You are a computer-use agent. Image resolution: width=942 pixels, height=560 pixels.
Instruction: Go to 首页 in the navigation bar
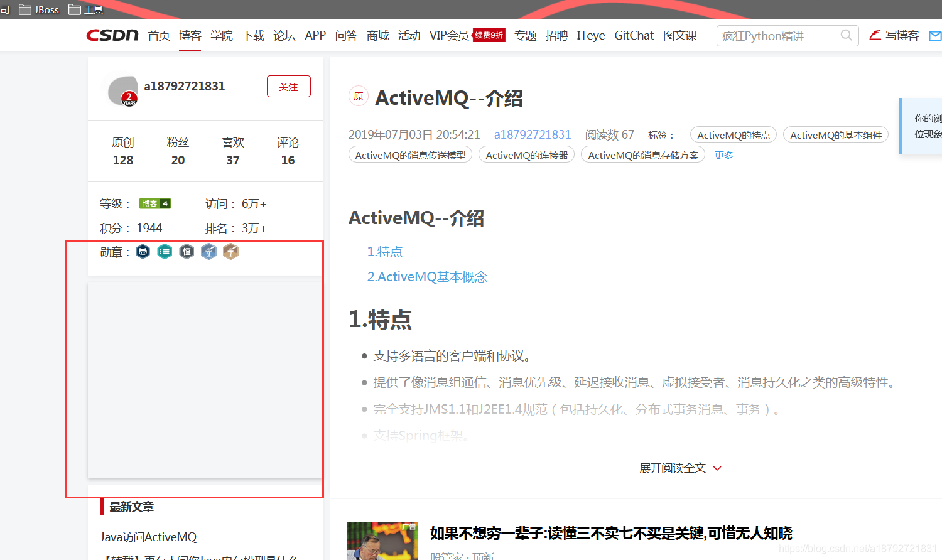pos(159,36)
